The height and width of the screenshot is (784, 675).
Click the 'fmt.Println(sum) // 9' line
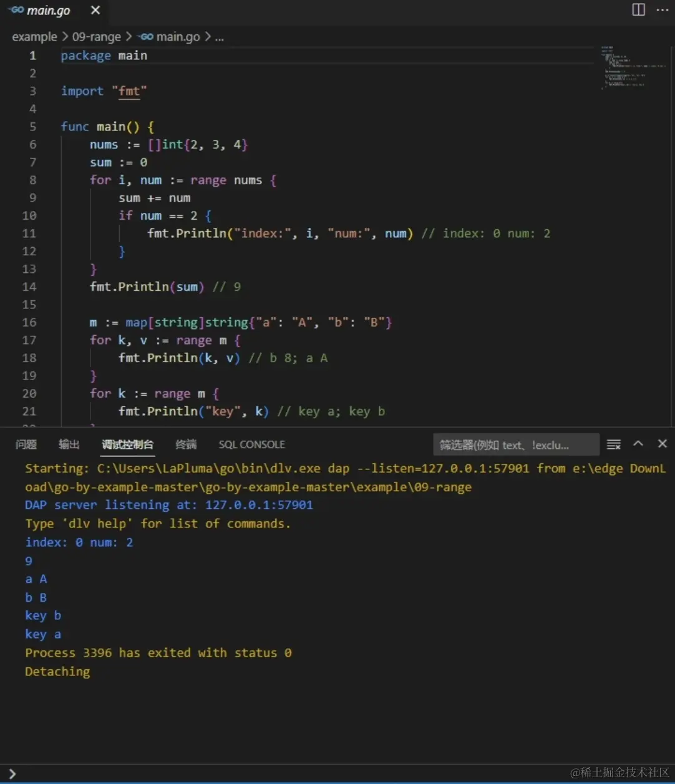[165, 287]
